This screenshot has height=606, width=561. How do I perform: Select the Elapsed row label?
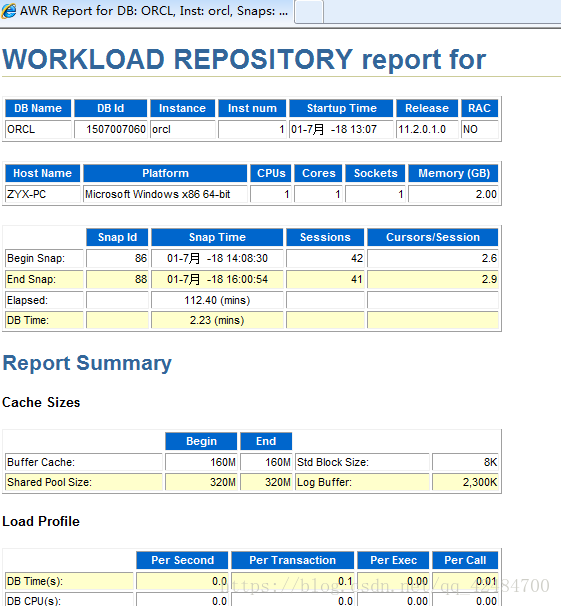44,300
